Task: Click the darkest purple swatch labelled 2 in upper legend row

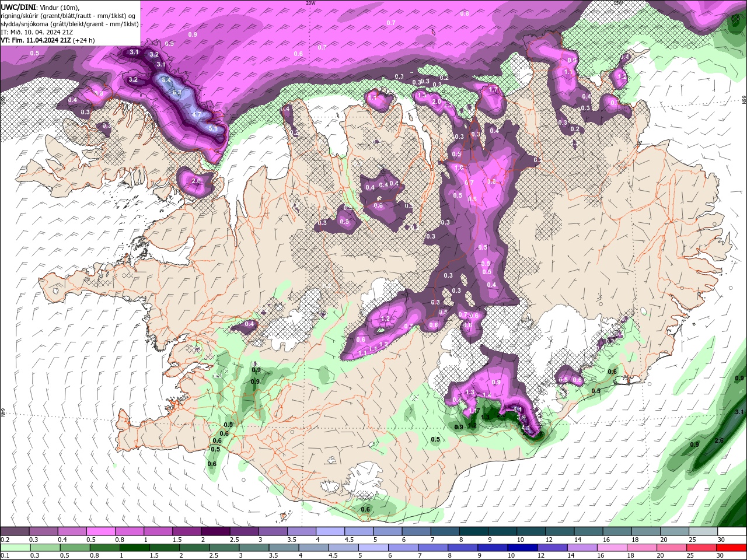Action: point(215,531)
